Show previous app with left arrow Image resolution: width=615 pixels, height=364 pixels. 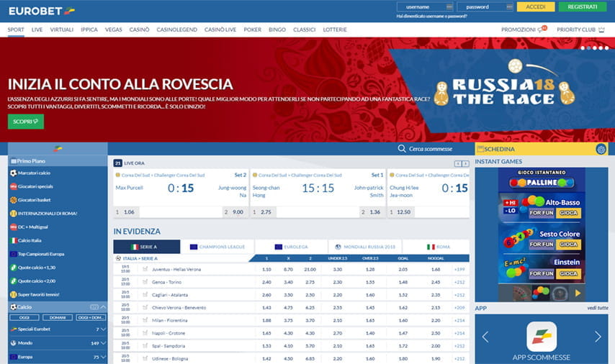click(x=485, y=337)
